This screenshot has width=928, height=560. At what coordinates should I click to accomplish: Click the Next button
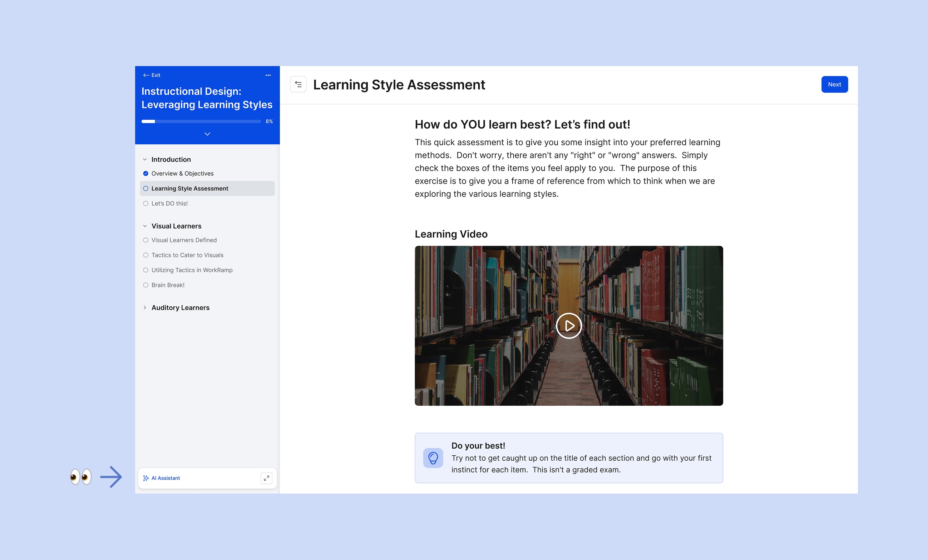[834, 84]
